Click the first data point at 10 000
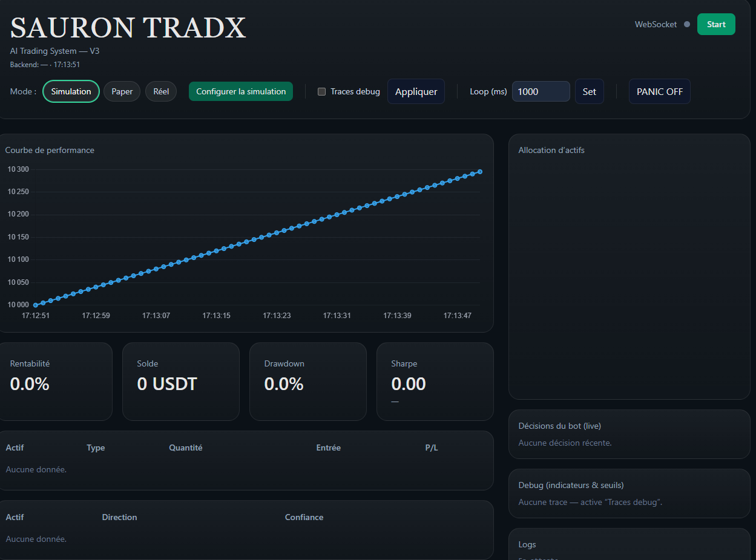This screenshot has width=756, height=560. pos(36,305)
